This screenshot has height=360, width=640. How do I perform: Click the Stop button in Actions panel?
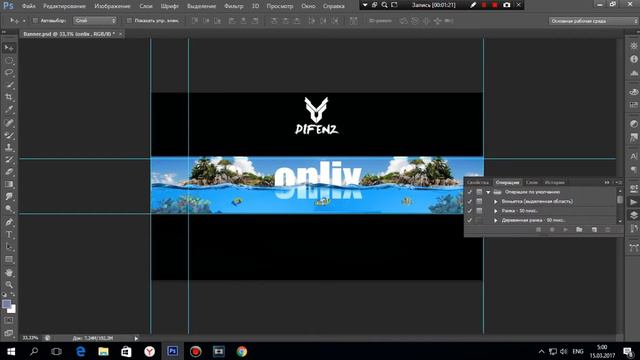pyautogui.click(x=538, y=230)
